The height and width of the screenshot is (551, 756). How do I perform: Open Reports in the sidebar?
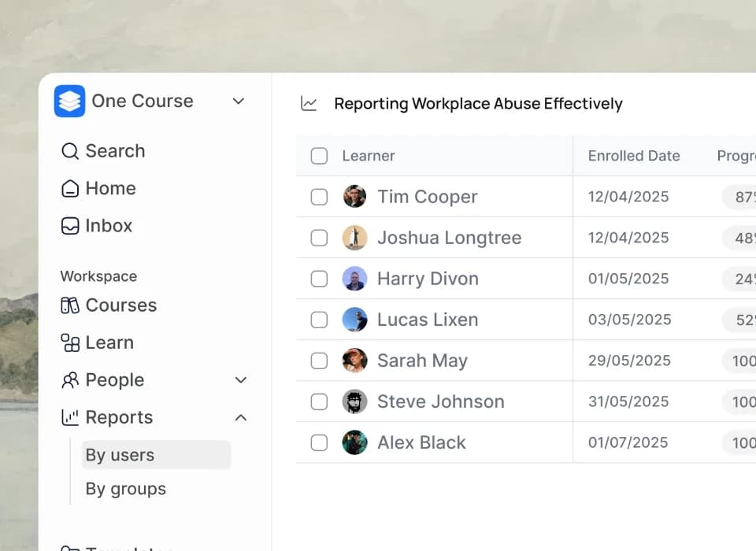pyautogui.click(x=119, y=417)
